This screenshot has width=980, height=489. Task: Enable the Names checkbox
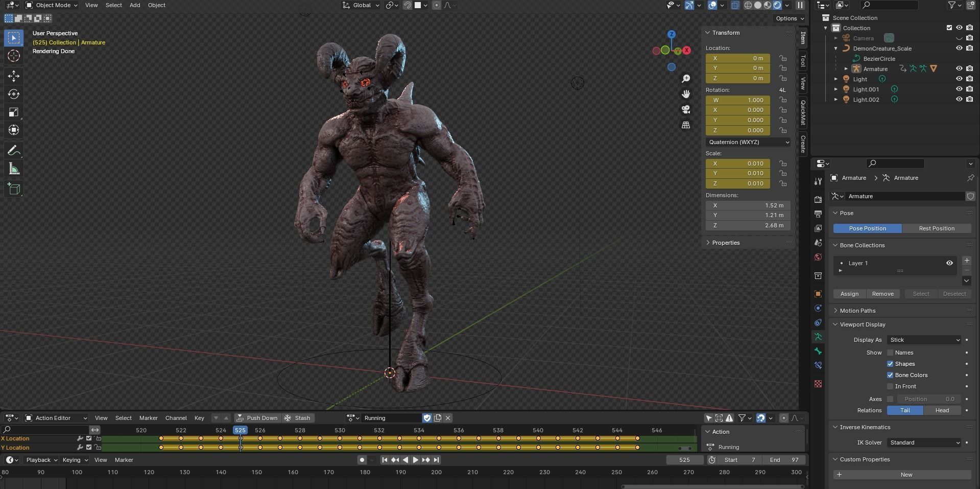[x=890, y=353]
